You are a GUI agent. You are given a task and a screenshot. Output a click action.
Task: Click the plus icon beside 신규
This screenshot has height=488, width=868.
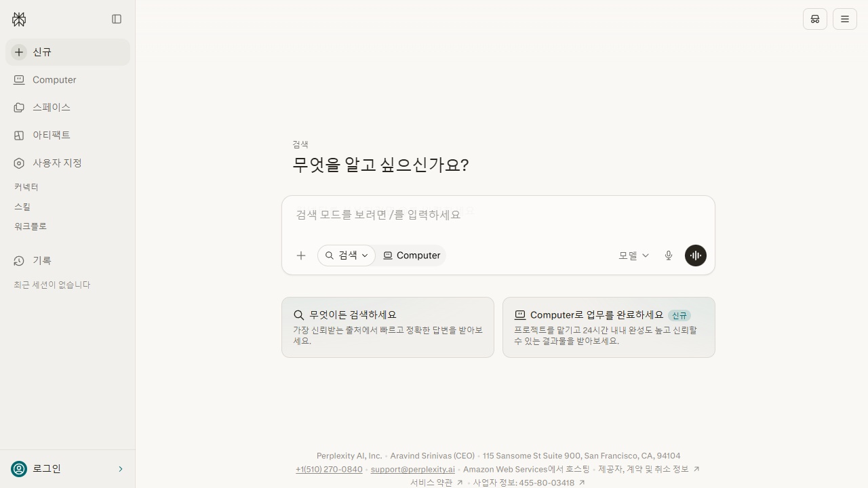tap(19, 52)
